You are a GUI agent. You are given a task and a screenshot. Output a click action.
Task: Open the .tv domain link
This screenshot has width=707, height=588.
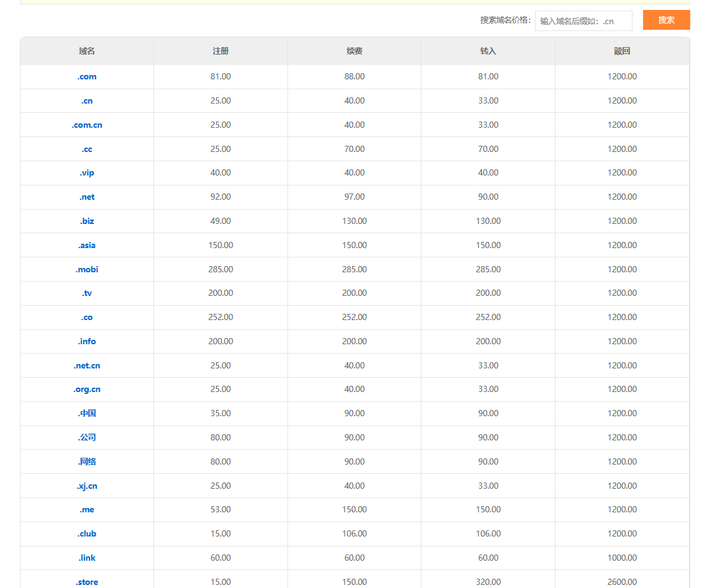(x=86, y=293)
